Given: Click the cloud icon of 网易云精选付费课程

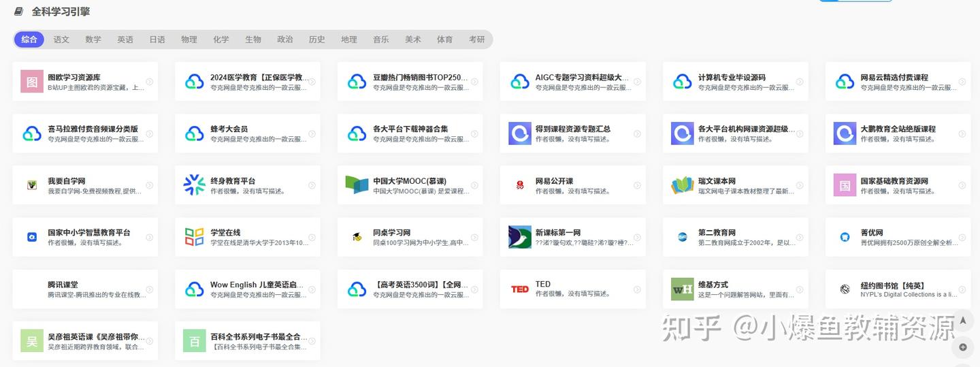Looking at the screenshot, I should (x=845, y=82).
